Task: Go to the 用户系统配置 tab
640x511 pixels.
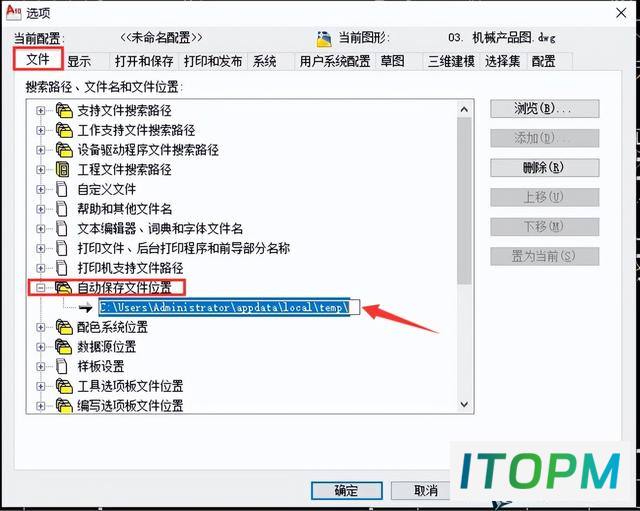Action: [335, 62]
